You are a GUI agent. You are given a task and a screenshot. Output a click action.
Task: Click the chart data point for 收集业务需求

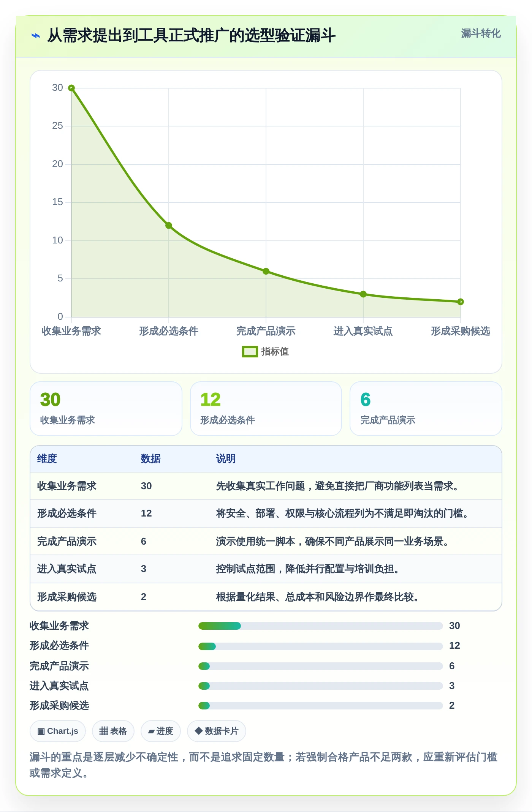[71, 88]
